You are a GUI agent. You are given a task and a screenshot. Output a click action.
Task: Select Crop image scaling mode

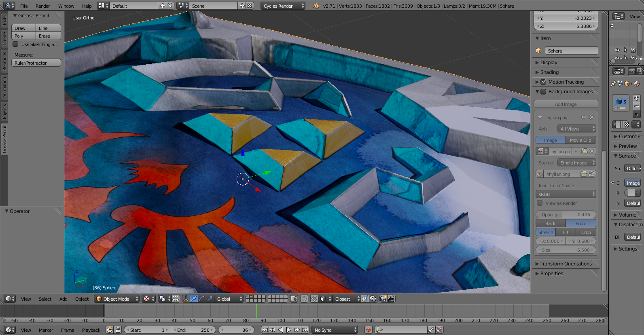(586, 232)
